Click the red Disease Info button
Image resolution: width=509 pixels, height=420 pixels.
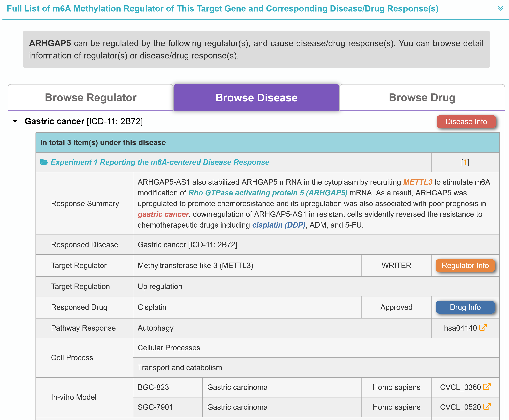tap(466, 122)
